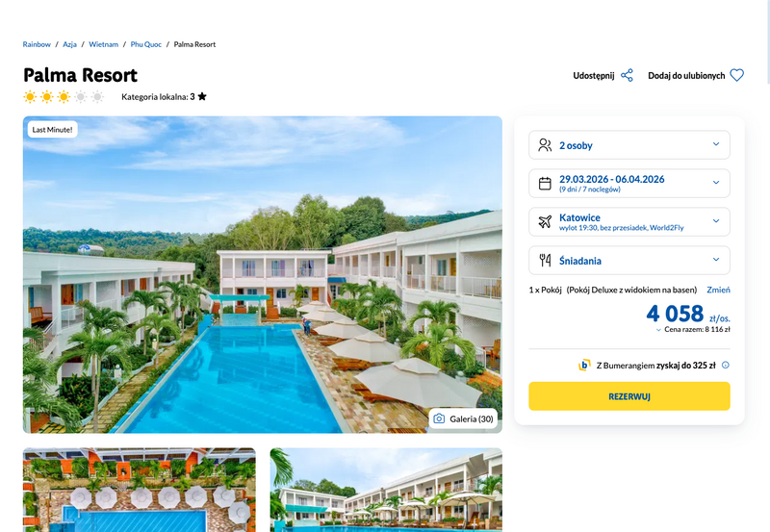Screen dimensions: 770x532
Task: Click the airplane icon in Katowice field
Action: coord(545,222)
